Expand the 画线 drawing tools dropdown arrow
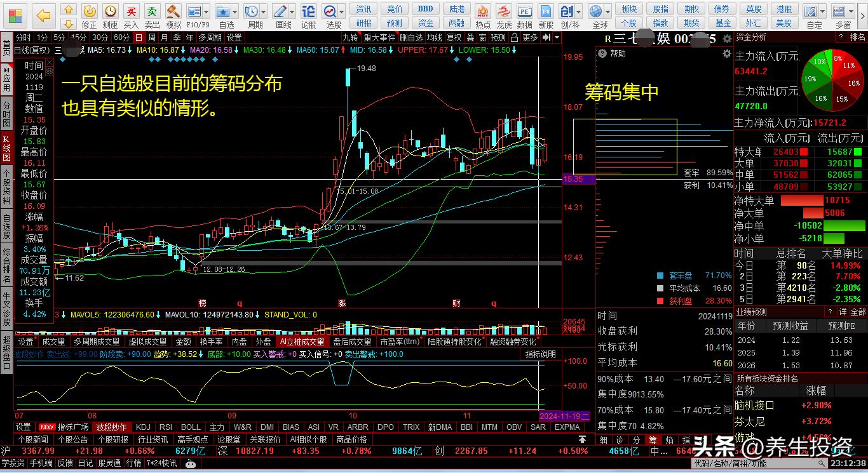The width and height of the screenshot is (868, 473). [x=292, y=11]
